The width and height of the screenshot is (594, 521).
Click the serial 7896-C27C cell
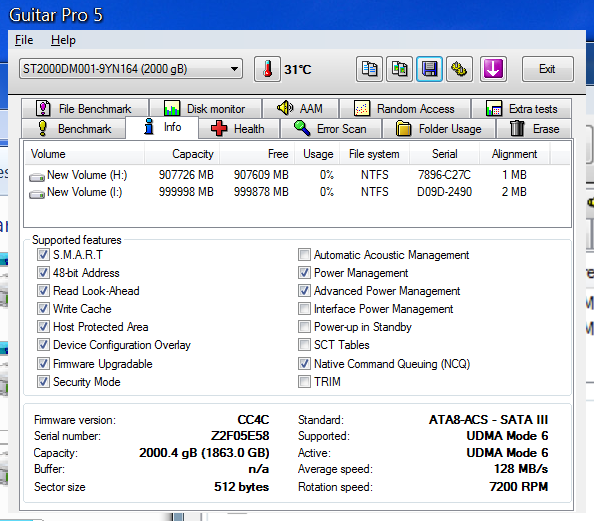(x=444, y=175)
